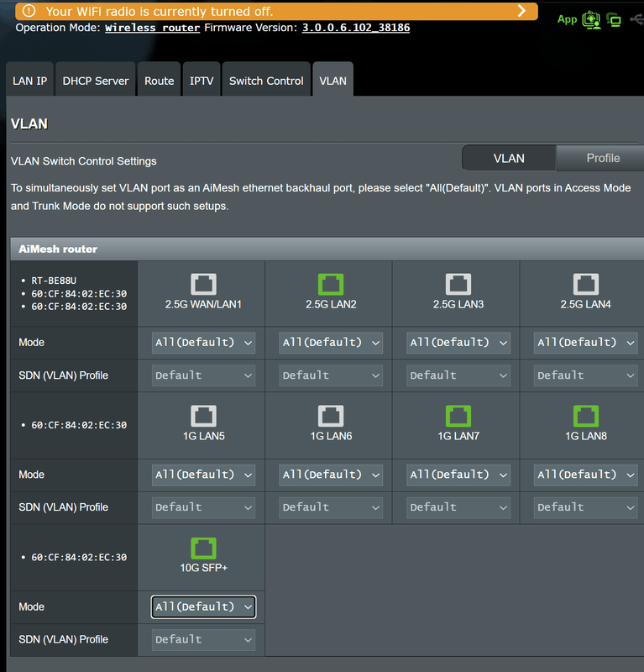Open the WiFi radio warning arrow
The image size is (644, 672).
click(521, 11)
